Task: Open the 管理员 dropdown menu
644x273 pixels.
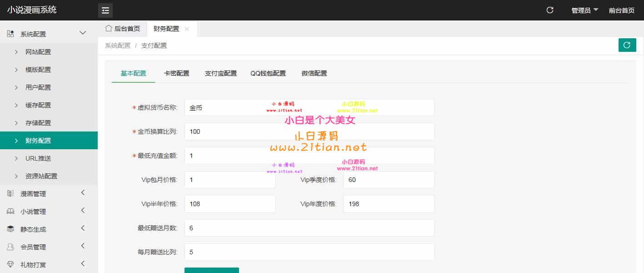Action: click(585, 10)
